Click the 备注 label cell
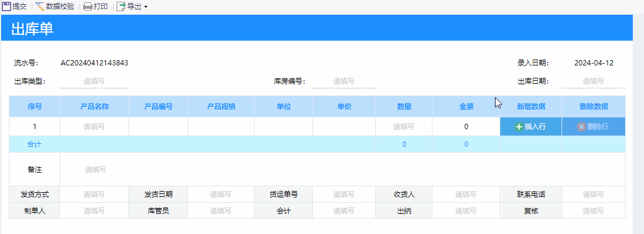Image resolution: width=644 pixels, height=234 pixels. 35,170
